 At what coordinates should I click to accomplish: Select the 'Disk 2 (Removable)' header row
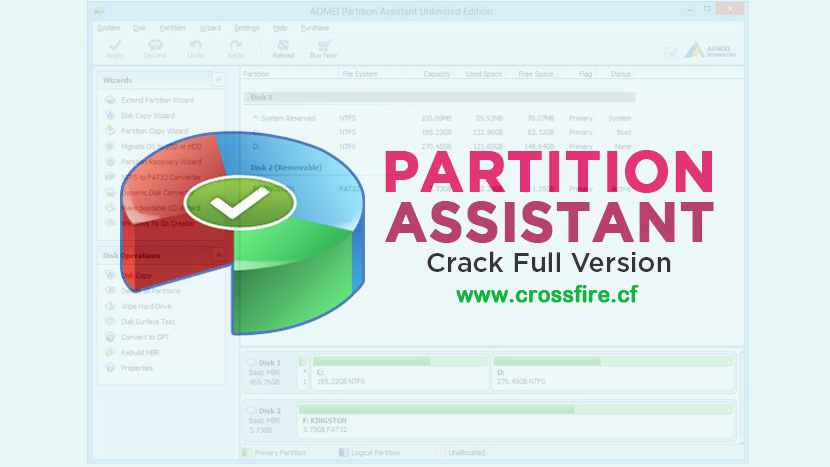pos(439,167)
